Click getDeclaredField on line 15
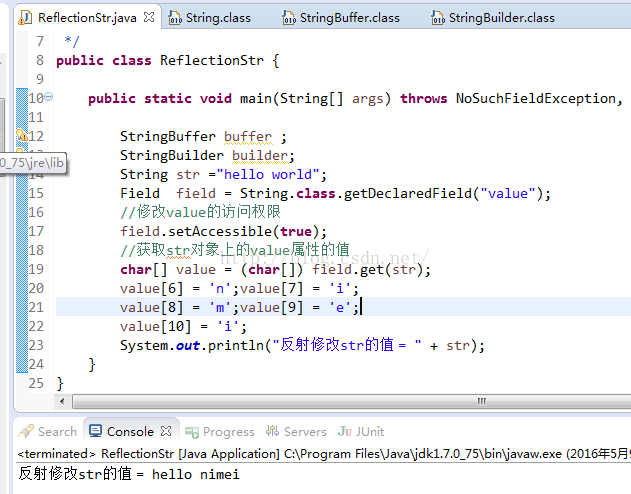Image resolution: width=631 pixels, height=494 pixels. [x=408, y=193]
